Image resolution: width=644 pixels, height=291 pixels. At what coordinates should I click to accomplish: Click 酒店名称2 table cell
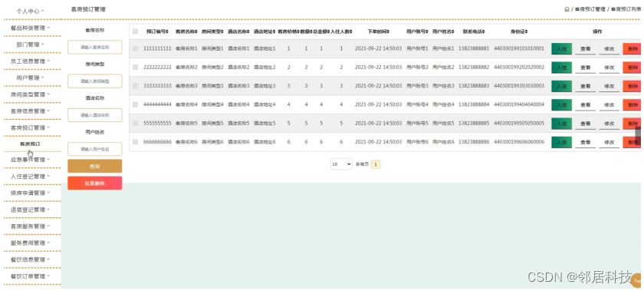238,67
